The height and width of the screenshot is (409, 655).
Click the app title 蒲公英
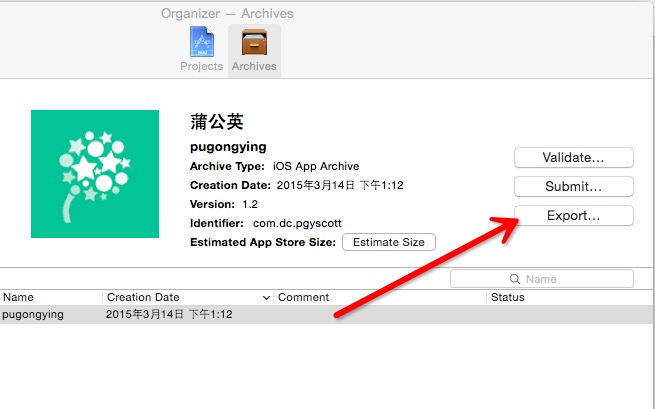pyautogui.click(x=216, y=122)
